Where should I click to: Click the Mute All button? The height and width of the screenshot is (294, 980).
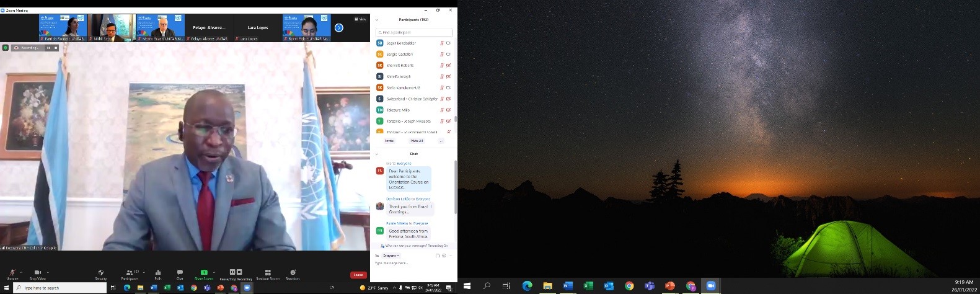(x=417, y=141)
